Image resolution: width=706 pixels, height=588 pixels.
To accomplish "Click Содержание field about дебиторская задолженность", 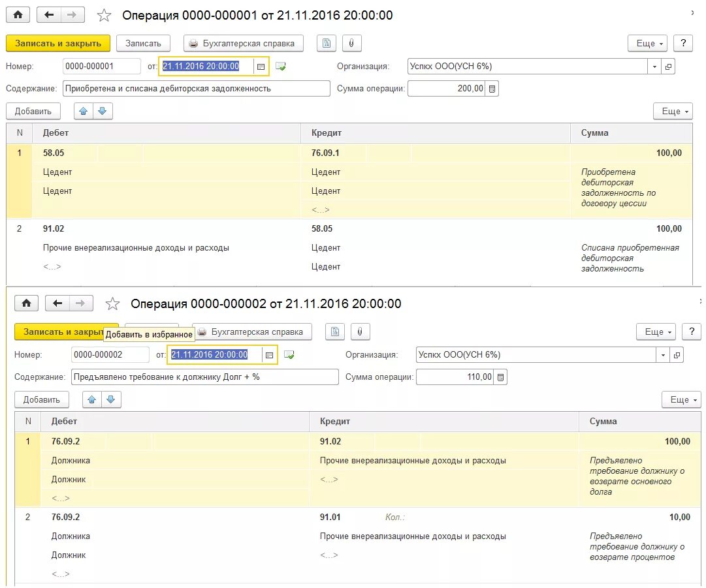I will pos(197,89).
